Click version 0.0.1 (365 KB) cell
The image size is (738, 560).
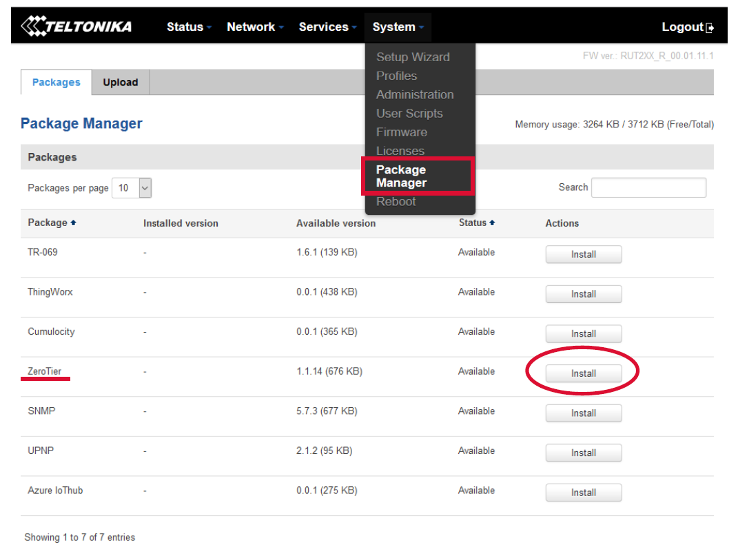click(327, 331)
